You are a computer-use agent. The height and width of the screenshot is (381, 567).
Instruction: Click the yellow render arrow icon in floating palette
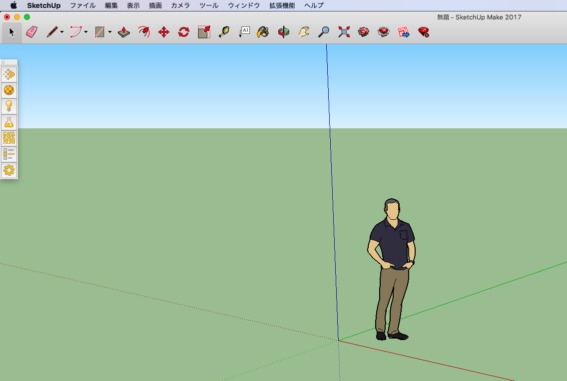pos(9,74)
